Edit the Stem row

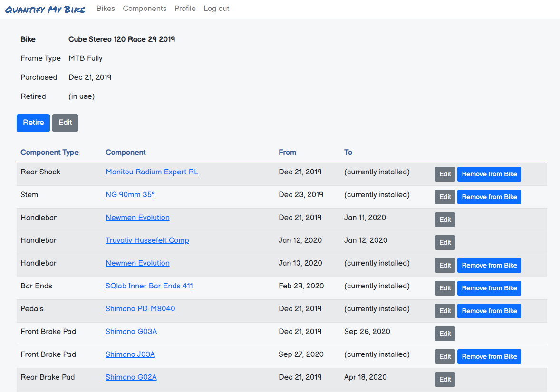pyautogui.click(x=445, y=197)
